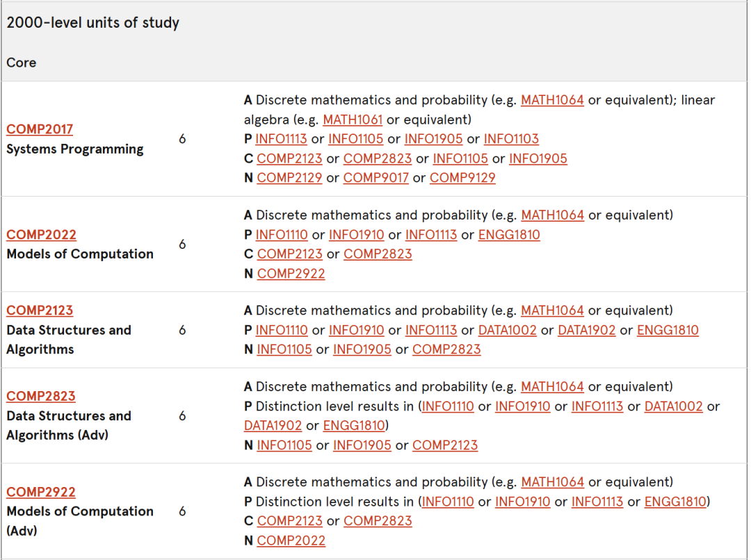Click INFO1110 prerequisite in COMP2922 row
This screenshot has width=751, height=560.
tap(448, 502)
